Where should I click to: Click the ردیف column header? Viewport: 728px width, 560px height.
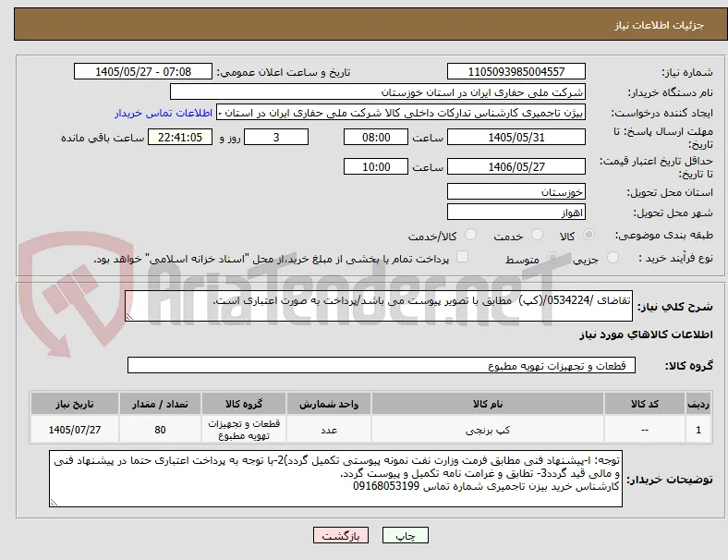tap(698, 404)
